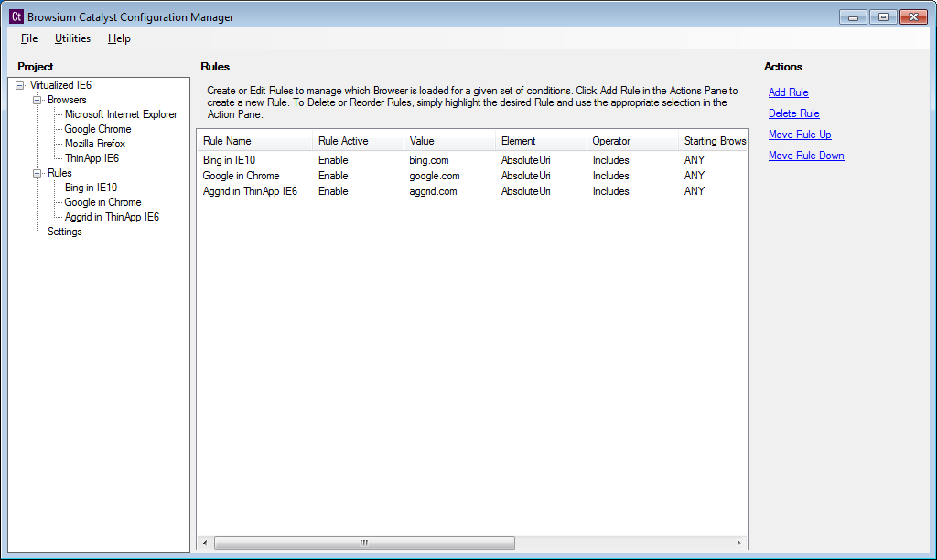Click AbsoluteUri in the bing.com row
The width and height of the screenshot is (937, 560).
point(526,160)
